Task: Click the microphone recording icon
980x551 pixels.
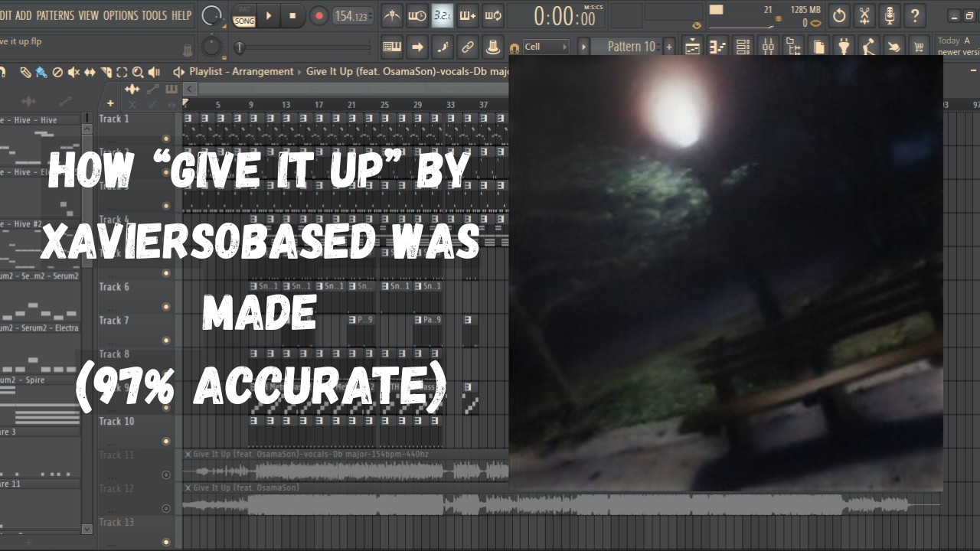Action: 890,15
